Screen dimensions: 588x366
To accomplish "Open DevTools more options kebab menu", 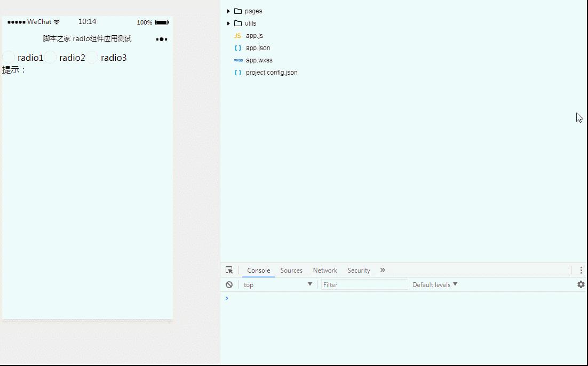I will [x=581, y=270].
